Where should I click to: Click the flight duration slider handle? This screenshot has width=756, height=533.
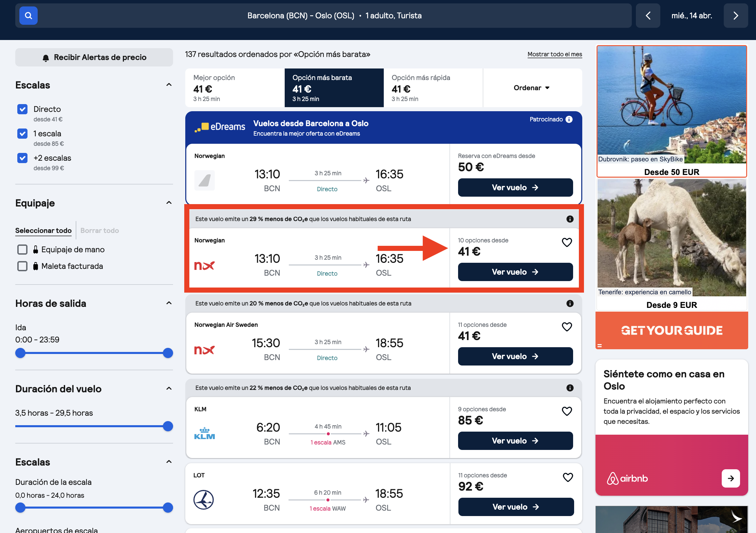click(x=168, y=426)
